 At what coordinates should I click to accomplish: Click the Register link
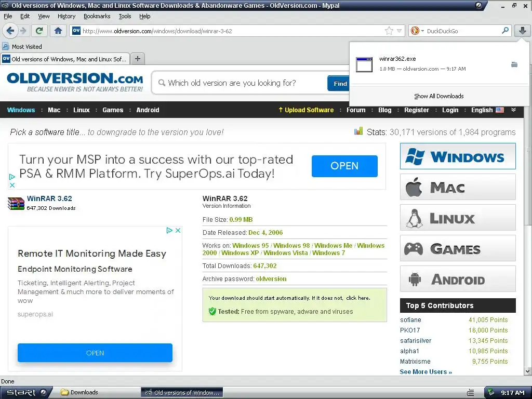click(416, 110)
